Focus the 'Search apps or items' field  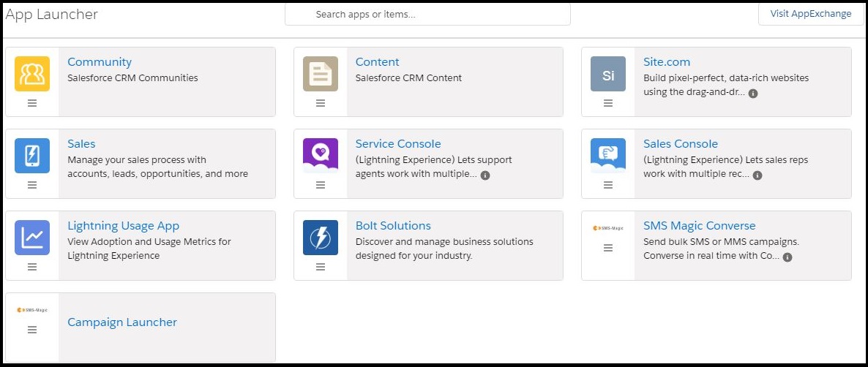coord(427,15)
